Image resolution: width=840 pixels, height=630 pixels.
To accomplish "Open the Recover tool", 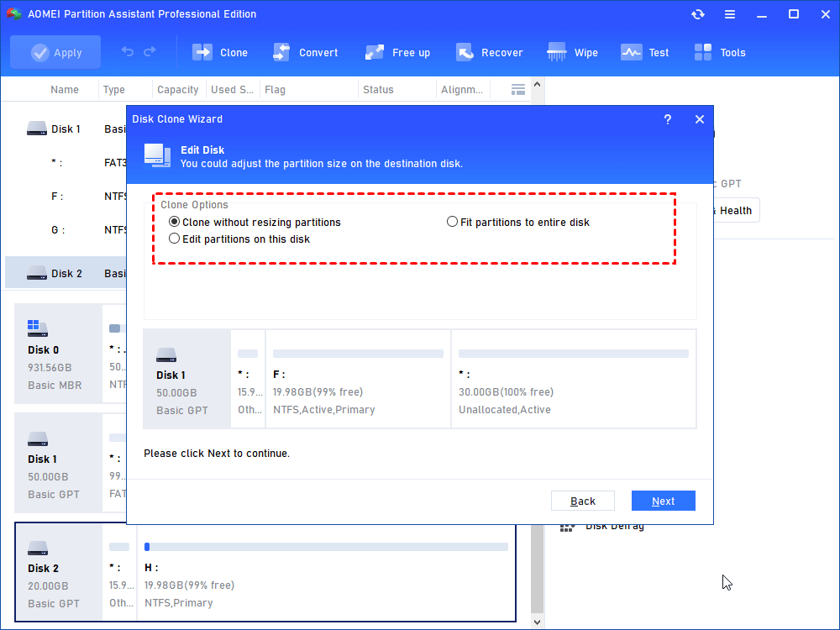I will click(489, 52).
